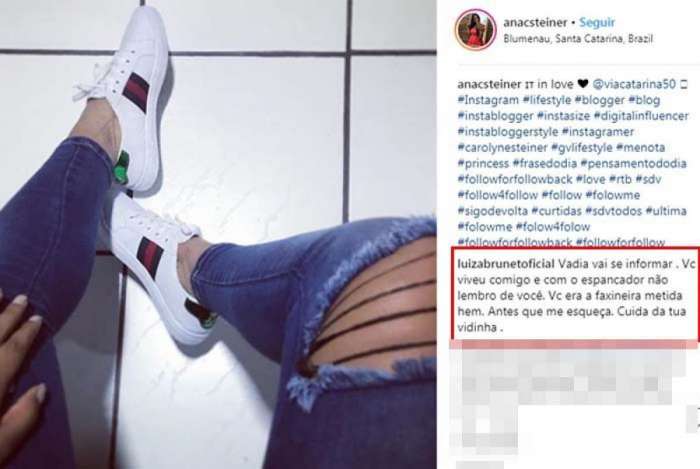Screen dimensions: 700x469
Task: Click anacsteiner username in the caption
Action: coord(489,84)
